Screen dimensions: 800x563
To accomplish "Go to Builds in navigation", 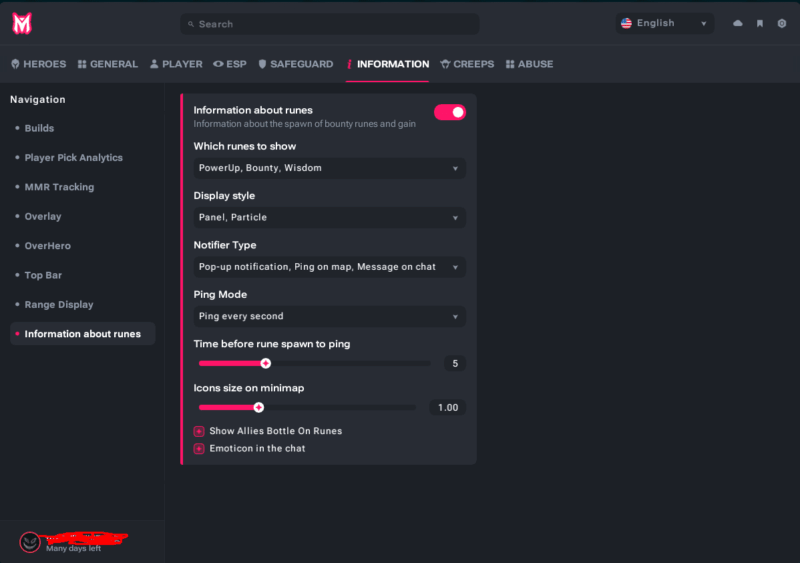I will click(x=39, y=128).
